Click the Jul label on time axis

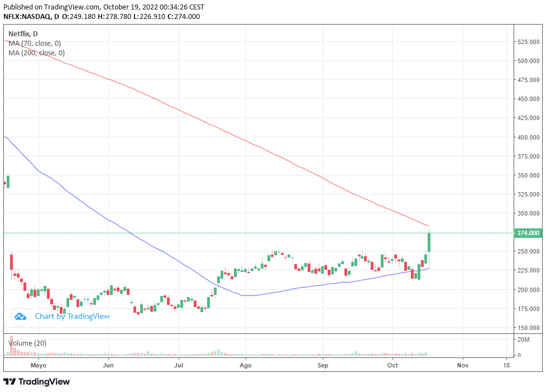click(179, 365)
